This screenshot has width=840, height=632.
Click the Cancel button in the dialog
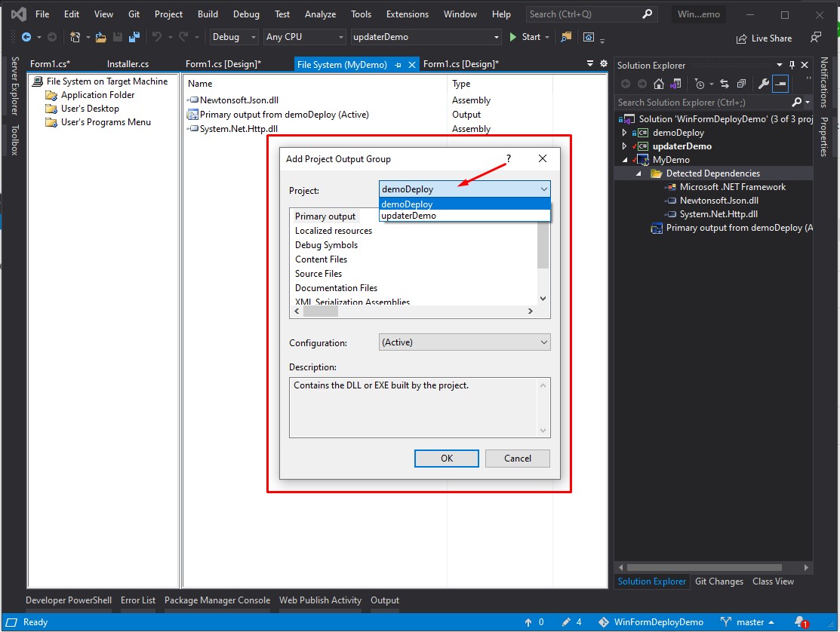[x=518, y=459]
